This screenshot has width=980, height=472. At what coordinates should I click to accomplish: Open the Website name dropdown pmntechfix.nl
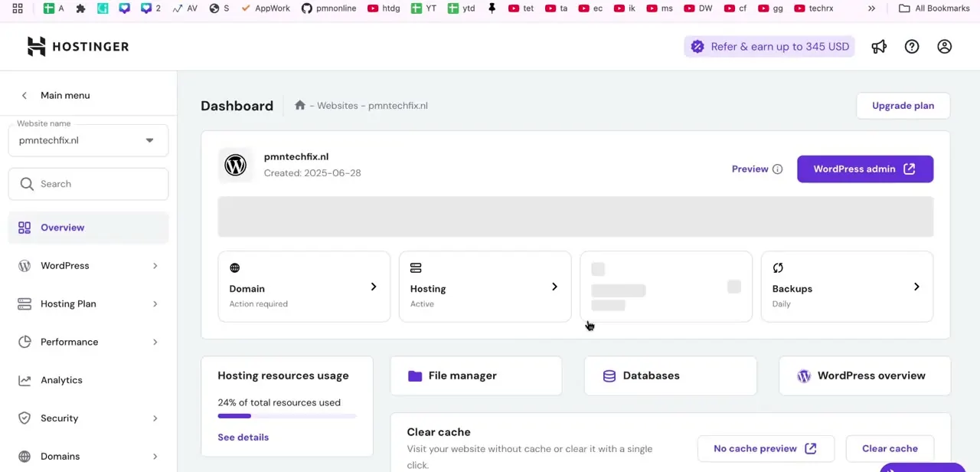[x=88, y=140]
